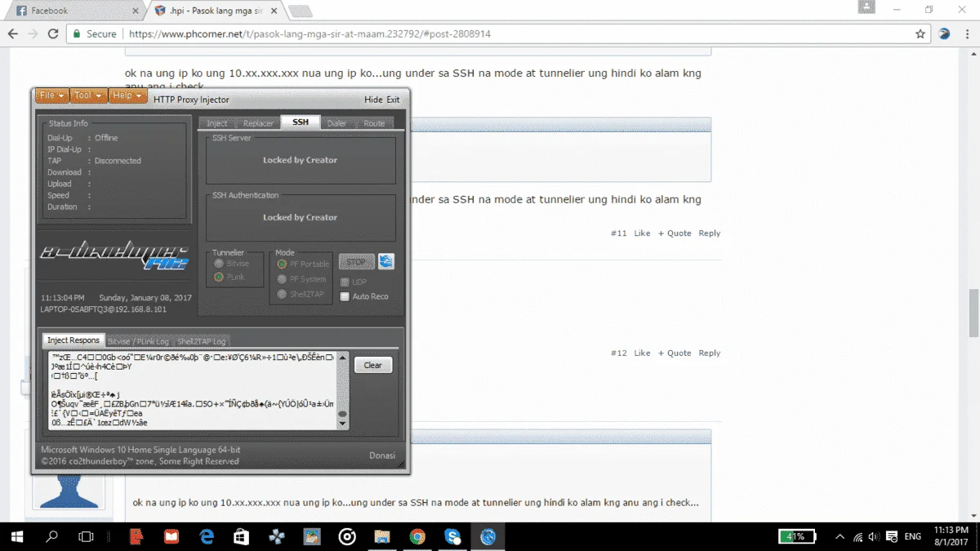The width and height of the screenshot is (980, 551).
Task: Open Microsoft Edge from the taskbar
Action: coord(206,536)
